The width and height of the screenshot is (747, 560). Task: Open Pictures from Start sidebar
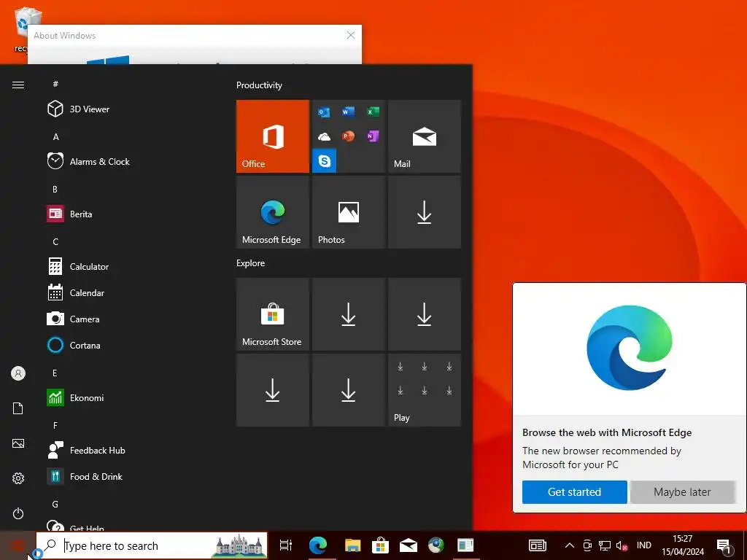pyautogui.click(x=18, y=443)
